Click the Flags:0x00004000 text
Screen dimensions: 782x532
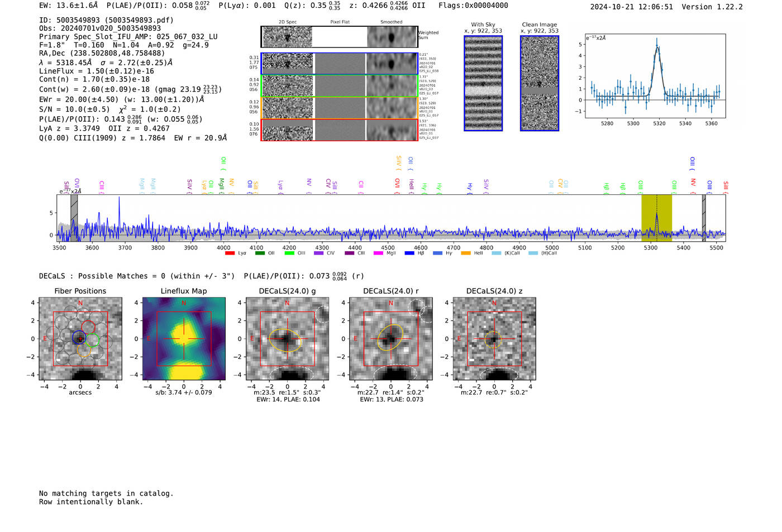pyautogui.click(x=473, y=6)
